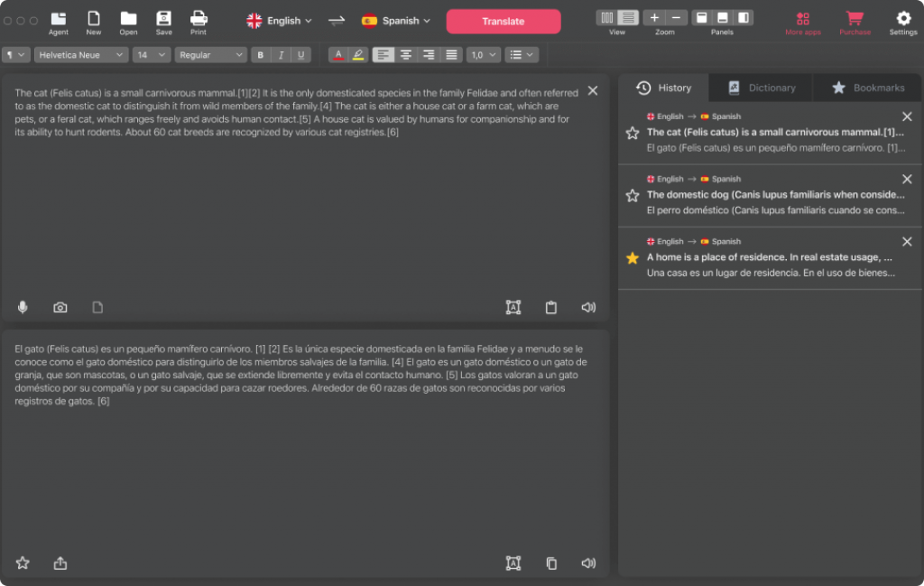Star the cat translation in History
Viewport: 924px width, 586px height.
coord(632,131)
